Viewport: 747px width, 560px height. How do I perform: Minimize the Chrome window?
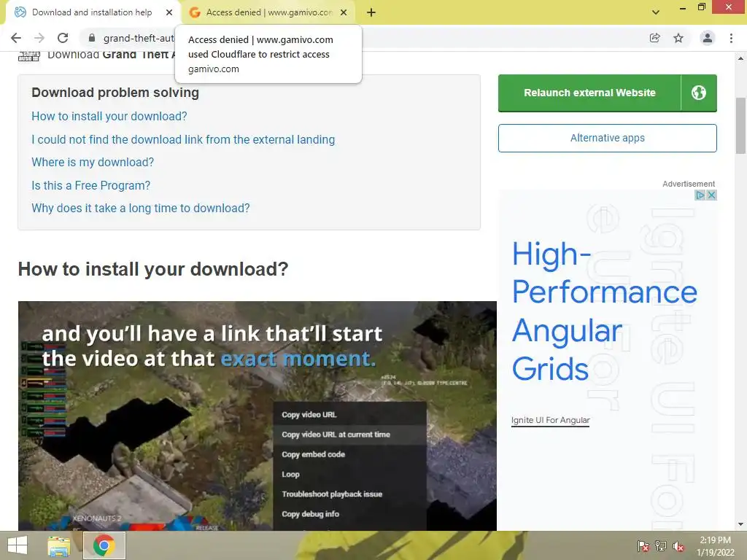[x=683, y=7]
